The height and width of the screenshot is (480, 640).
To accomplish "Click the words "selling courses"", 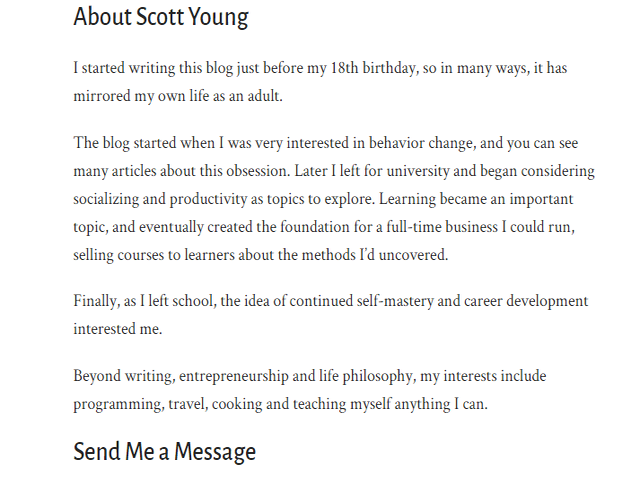I will coord(121,255).
